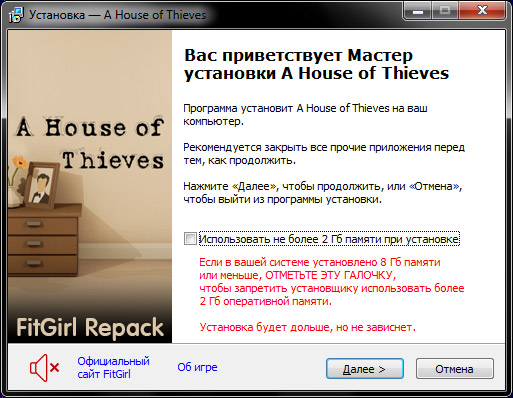Toggle the muted speaker sound icon
513x398 pixels.
44,368
